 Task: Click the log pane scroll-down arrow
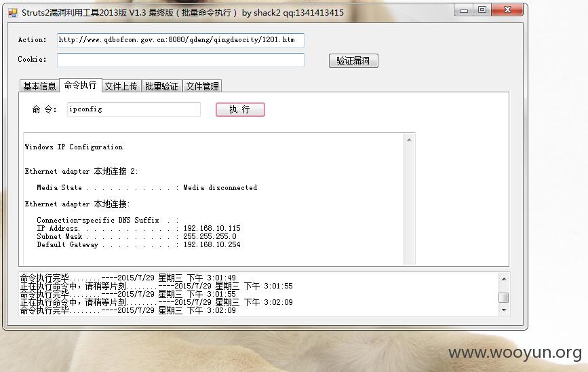[504, 310]
